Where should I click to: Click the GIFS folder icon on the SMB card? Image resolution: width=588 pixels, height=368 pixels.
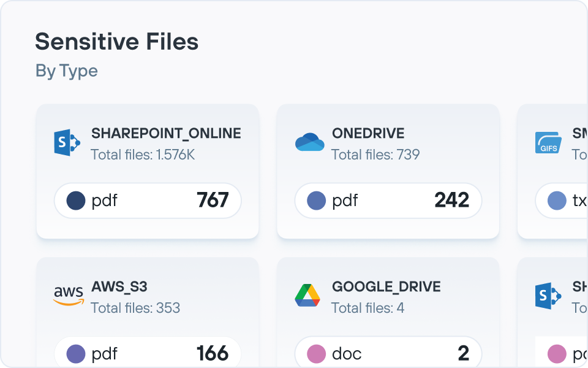click(549, 142)
